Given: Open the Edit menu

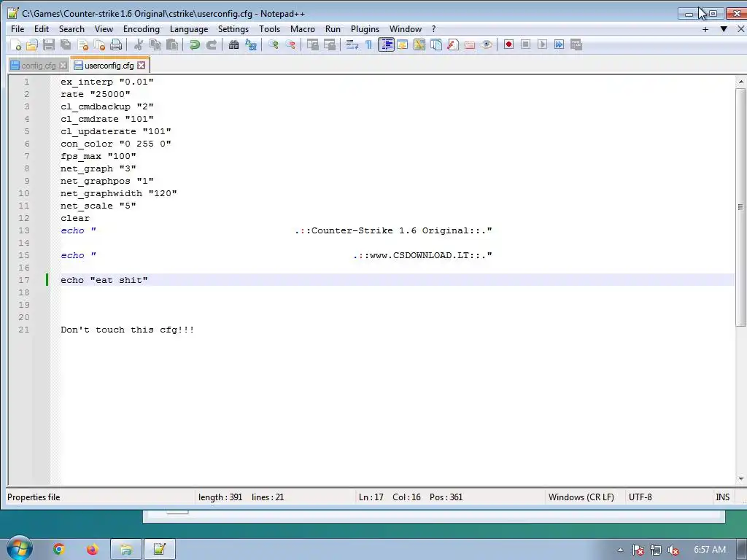Looking at the screenshot, I should [x=42, y=29].
